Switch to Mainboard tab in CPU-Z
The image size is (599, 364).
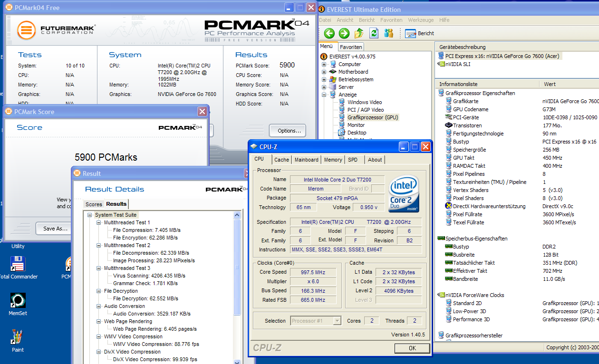306,160
